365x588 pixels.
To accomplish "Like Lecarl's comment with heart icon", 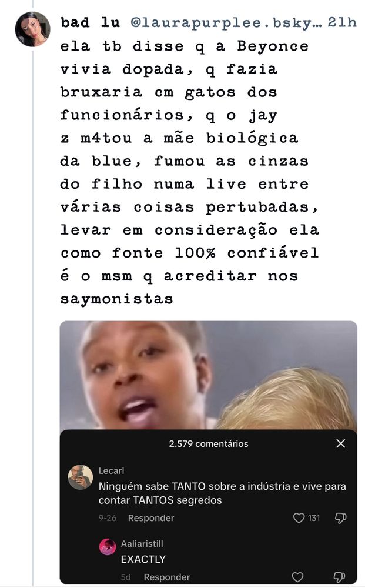I will [299, 518].
